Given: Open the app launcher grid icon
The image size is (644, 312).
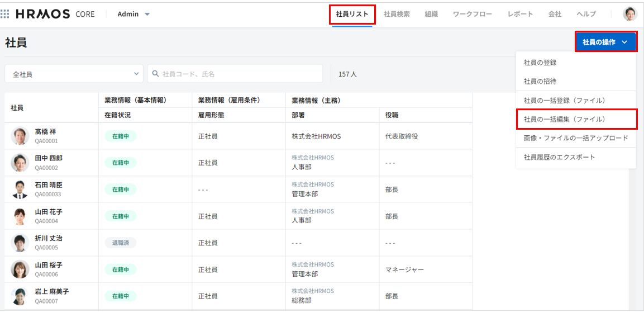Looking at the screenshot, I should pos(5,14).
